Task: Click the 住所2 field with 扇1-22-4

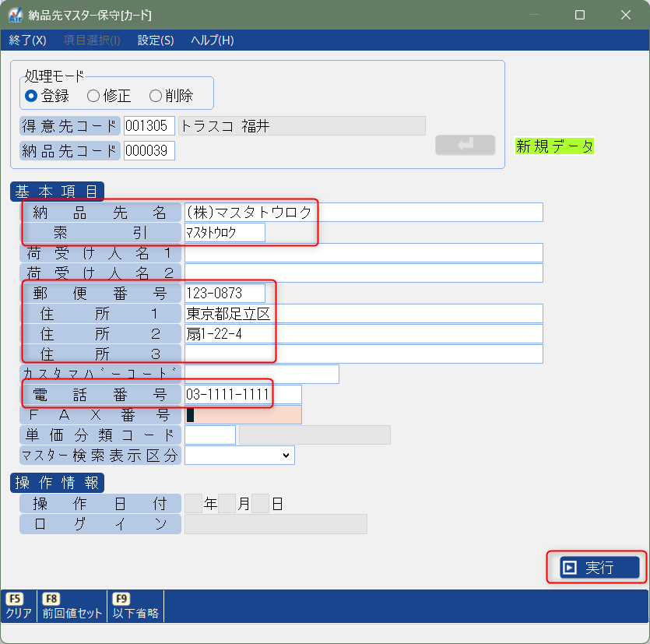Action: point(364,334)
